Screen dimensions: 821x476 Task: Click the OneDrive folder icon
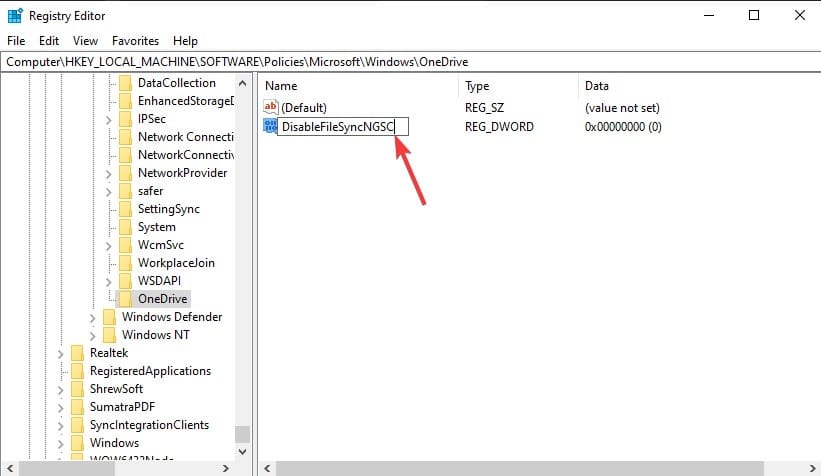click(126, 299)
